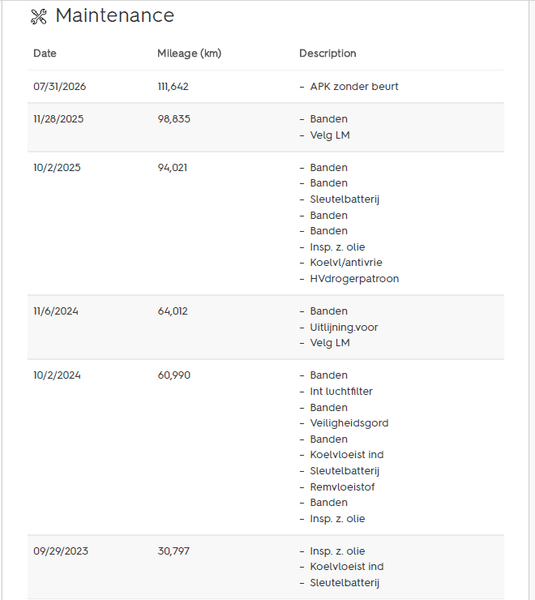Click the 10/2/2025 date entry
This screenshot has height=600, width=535.
[x=57, y=168]
